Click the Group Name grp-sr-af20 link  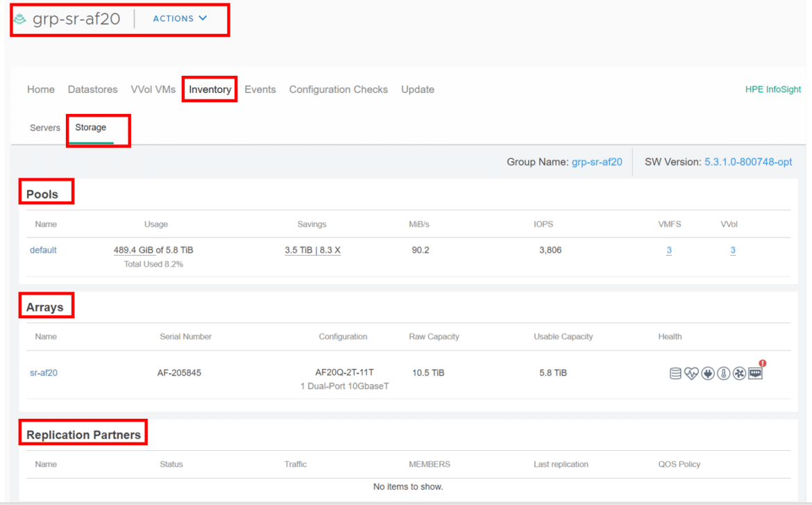(597, 162)
